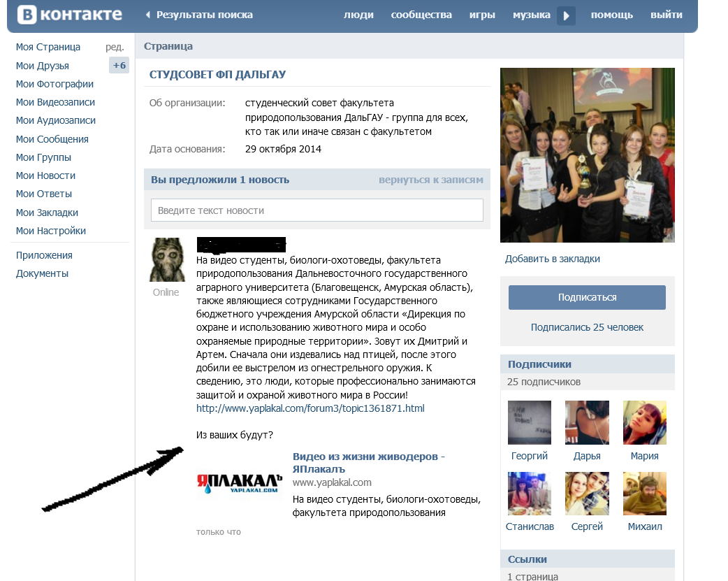Click the ЯПлакалъ logo preview thumbnail
The width and height of the screenshot is (728, 581).
240,483
